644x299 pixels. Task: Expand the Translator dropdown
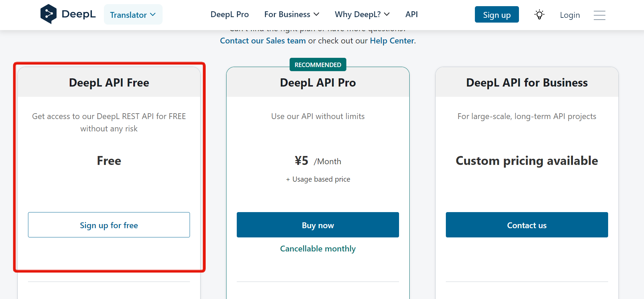(x=133, y=15)
